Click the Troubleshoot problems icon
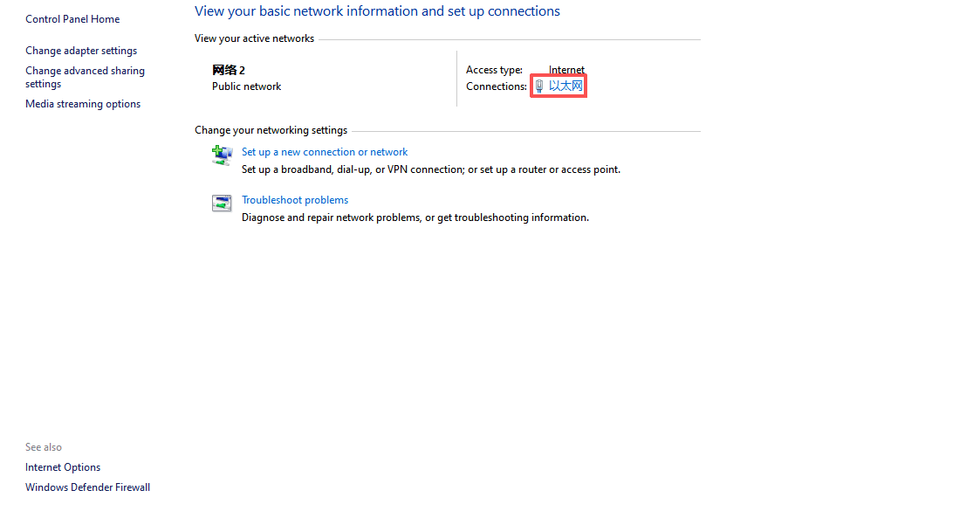980x511 pixels. click(x=222, y=204)
